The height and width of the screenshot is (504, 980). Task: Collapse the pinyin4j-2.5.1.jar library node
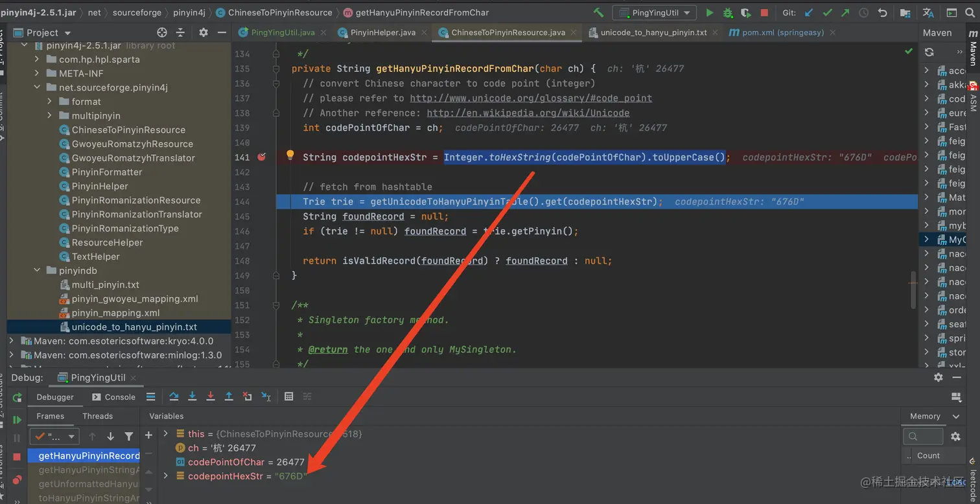pos(25,45)
